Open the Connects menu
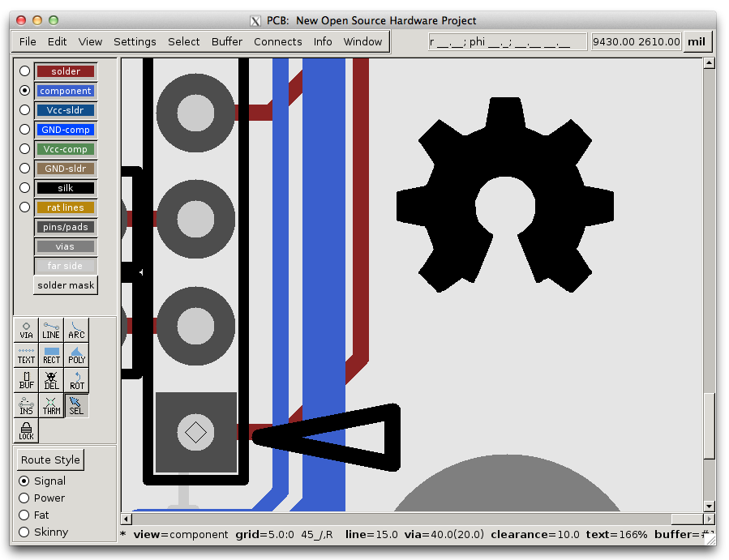Image resolution: width=729 pixels, height=560 pixels. click(277, 42)
